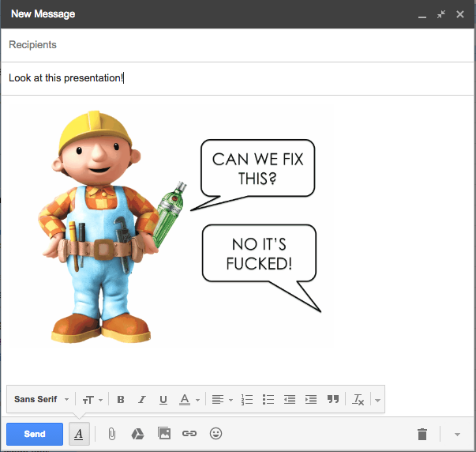Toggle underline formatting

(163, 400)
